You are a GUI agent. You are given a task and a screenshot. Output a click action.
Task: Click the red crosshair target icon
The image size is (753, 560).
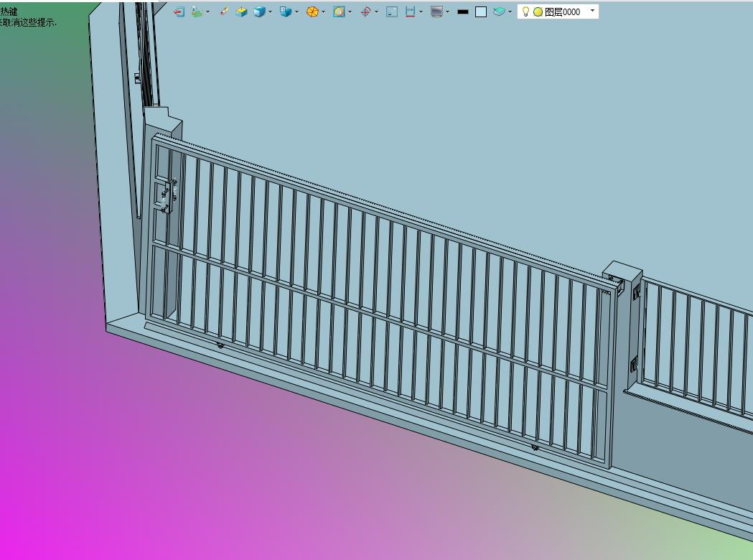click(365, 12)
